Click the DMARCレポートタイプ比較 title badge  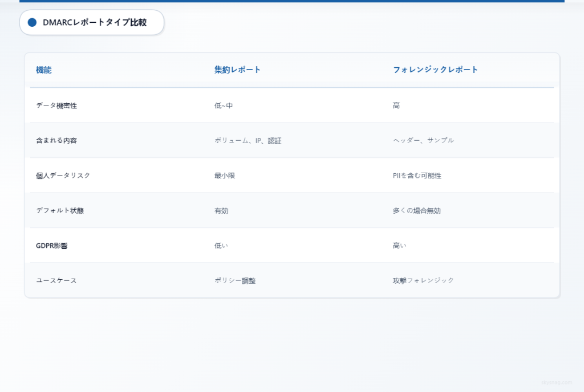pyautogui.click(x=92, y=22)
